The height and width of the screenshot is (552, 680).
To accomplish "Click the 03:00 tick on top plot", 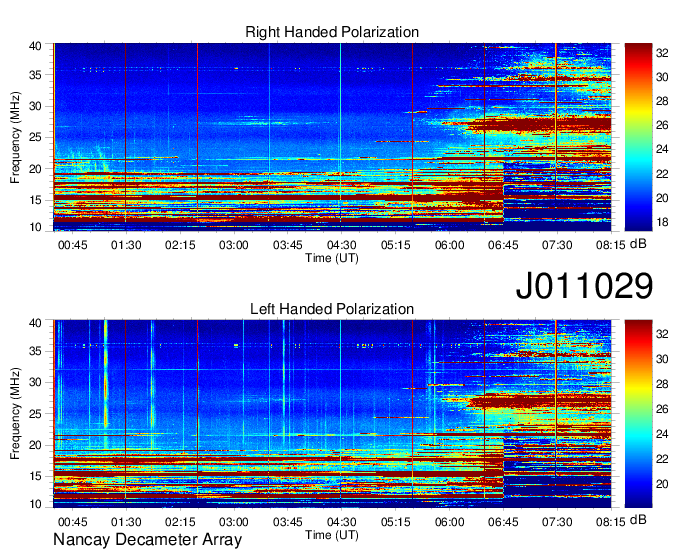I will [x=234, y=245].
